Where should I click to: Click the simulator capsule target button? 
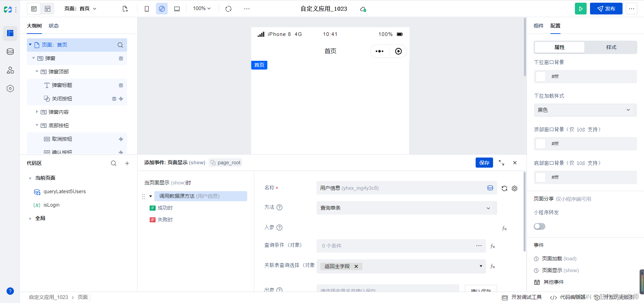pos(398,51)
